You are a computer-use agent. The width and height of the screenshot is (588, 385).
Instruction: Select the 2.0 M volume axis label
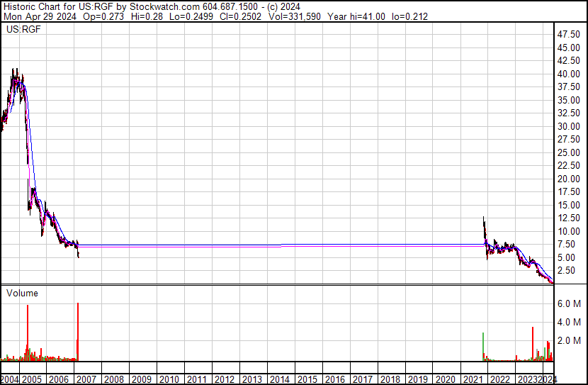[x=570, y=340]
